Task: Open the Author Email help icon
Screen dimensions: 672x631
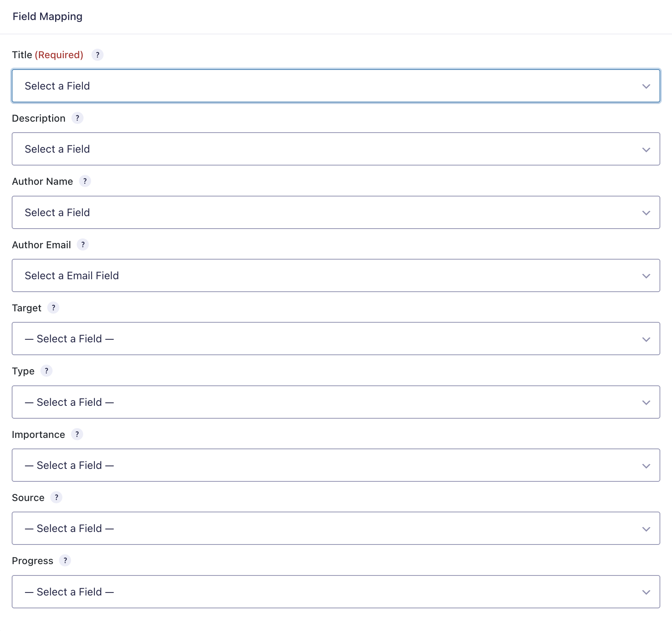Action: pos(83,244)
